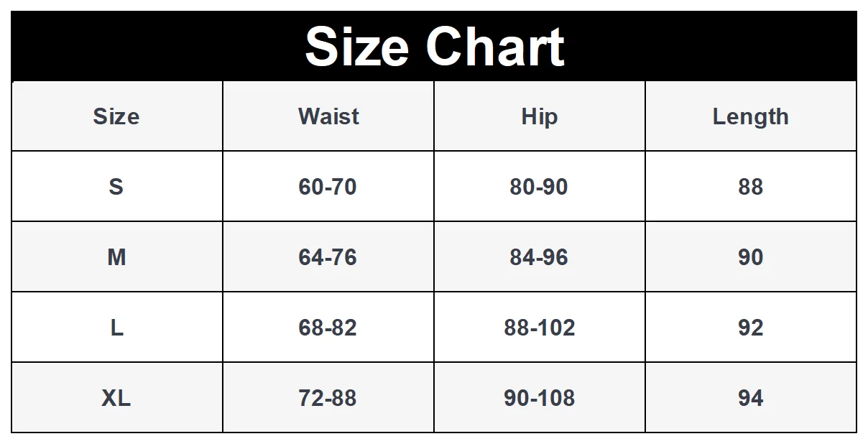Select the L size row label
The height and width of the screenshot is (444, 868).
(x=116, y=328)
